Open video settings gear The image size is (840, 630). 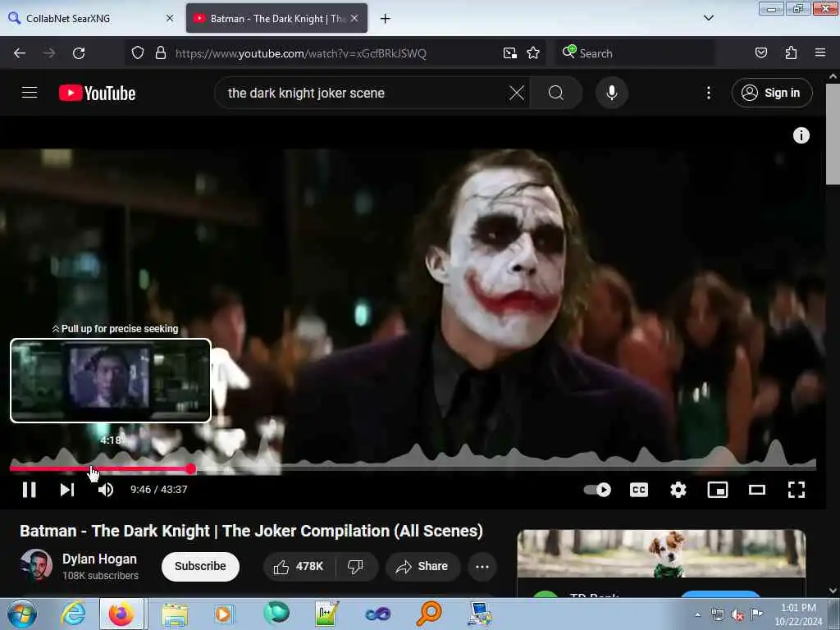[678, 490]
